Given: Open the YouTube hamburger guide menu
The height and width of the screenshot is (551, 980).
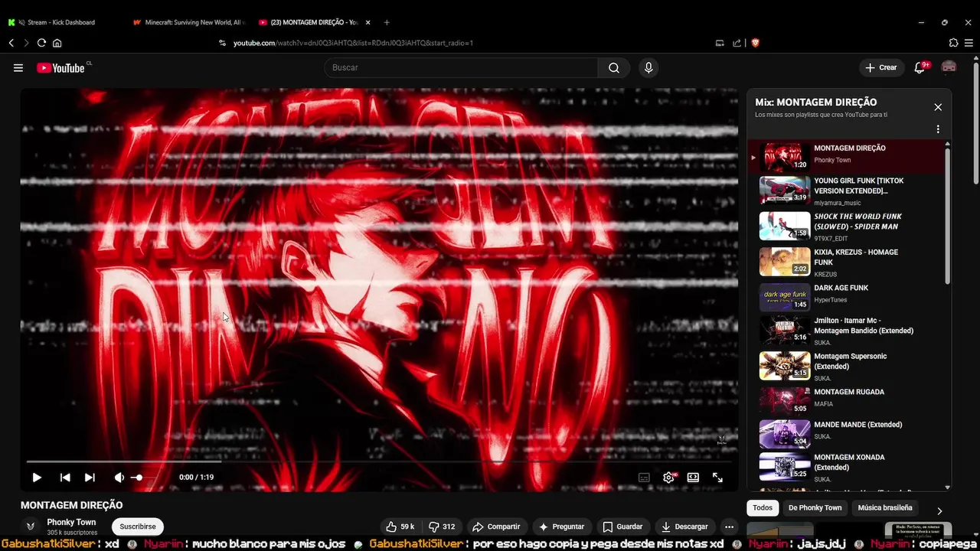Looking at the screenshot, I should (x=18, y=67).
